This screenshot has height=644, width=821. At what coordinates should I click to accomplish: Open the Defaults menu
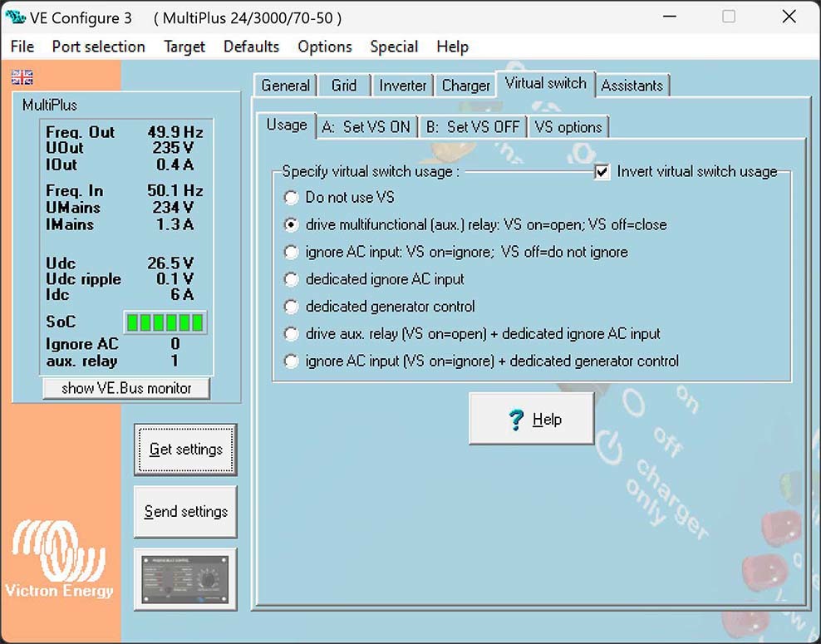point(251,47)
